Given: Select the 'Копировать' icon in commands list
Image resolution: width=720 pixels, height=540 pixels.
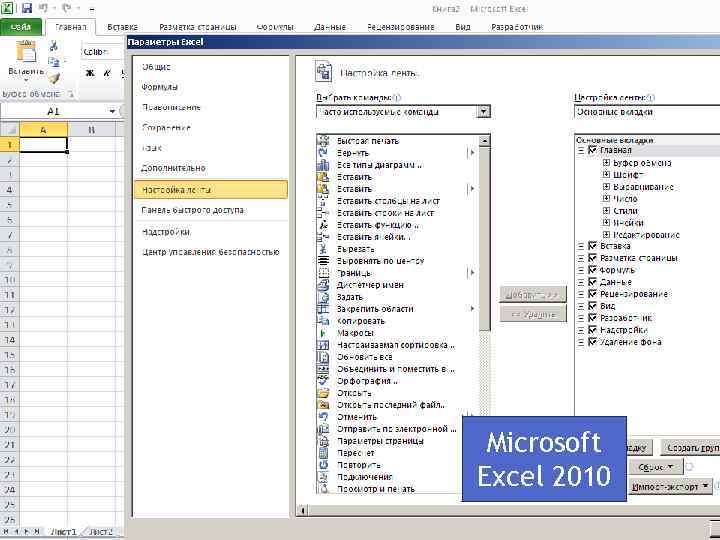Looking at the screenshot, I should click(x=323, y=321).
